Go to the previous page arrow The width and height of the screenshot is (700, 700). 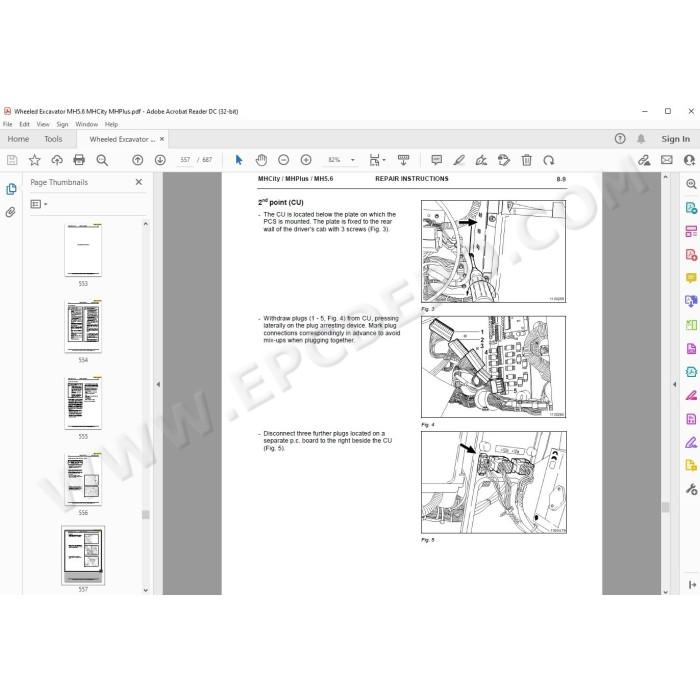138,160
